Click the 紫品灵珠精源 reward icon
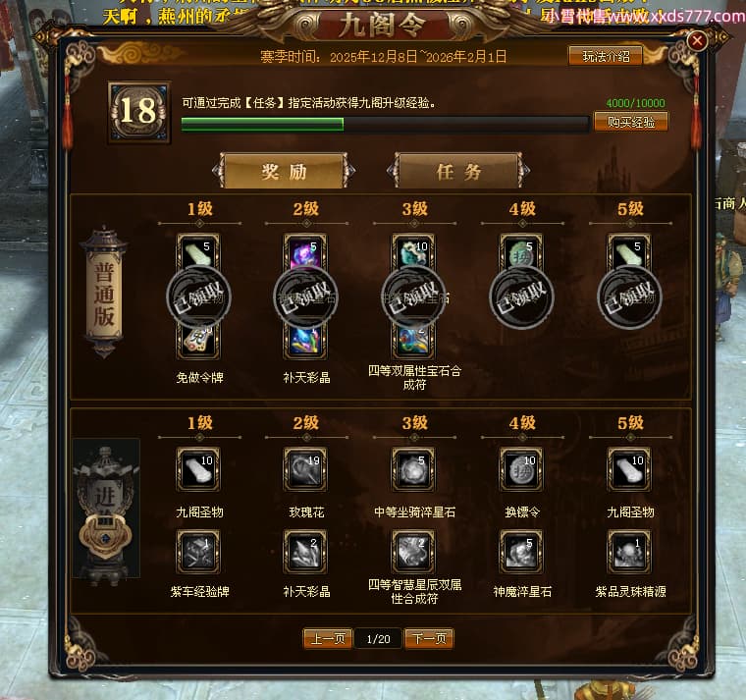This screenshot has height=700, width=746. pos(629,552)
